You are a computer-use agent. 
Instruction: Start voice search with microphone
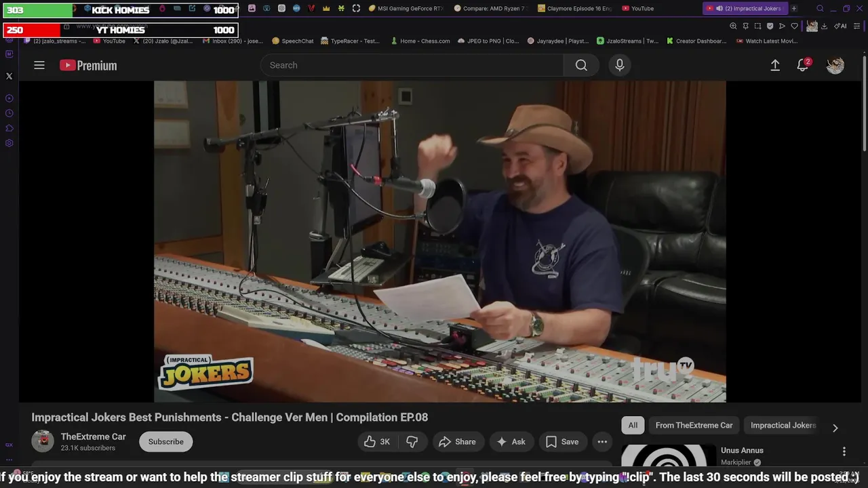pos(619,65)
